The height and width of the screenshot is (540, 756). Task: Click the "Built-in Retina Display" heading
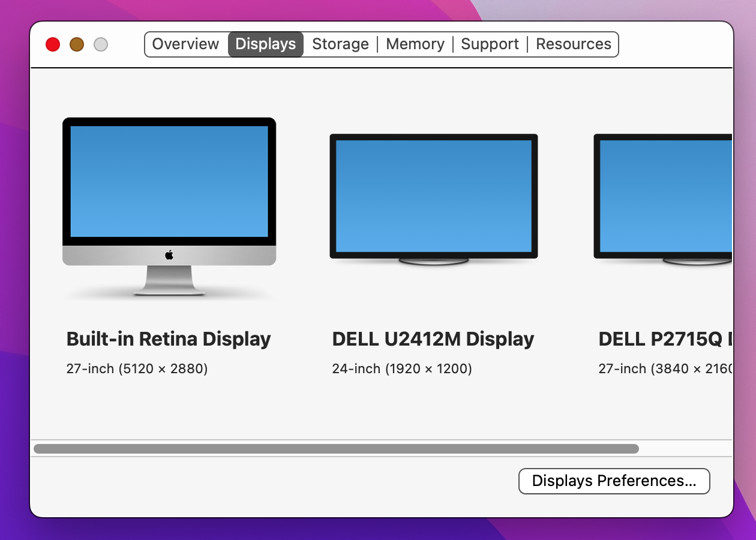point(169,339)
